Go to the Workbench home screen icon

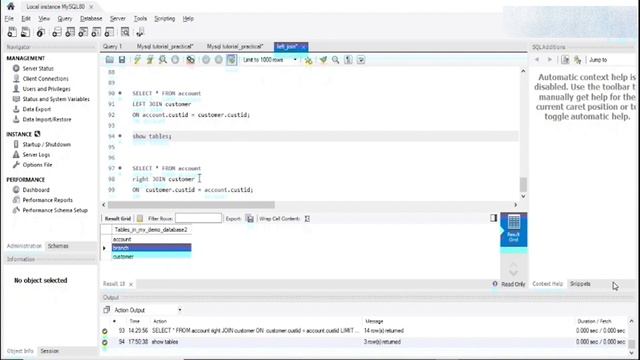point(11,6)
